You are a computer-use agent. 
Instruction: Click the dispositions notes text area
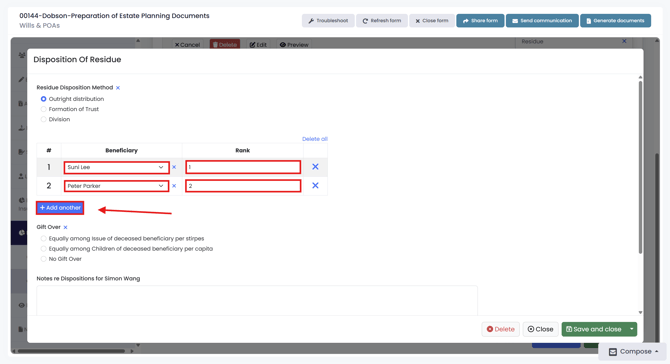(257, 300)
